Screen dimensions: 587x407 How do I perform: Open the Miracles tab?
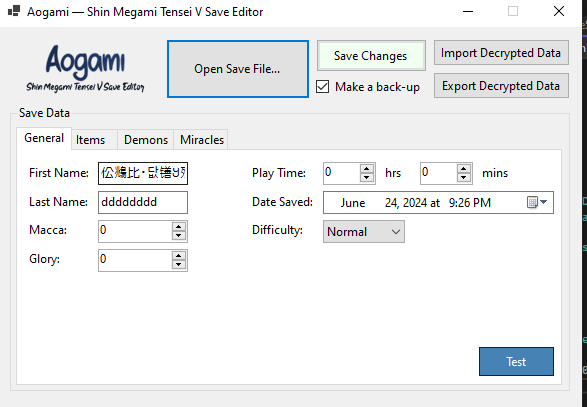tap(201, 140)
